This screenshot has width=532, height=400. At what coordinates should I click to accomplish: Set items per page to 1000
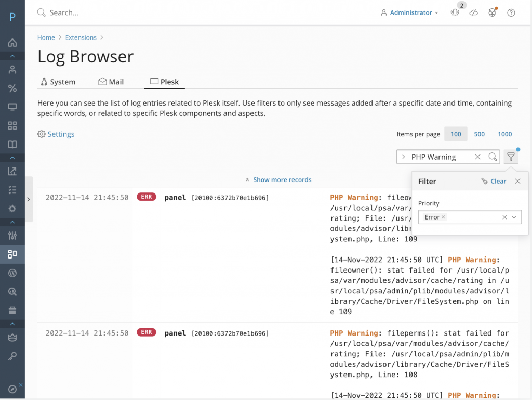tap(504, 134)
